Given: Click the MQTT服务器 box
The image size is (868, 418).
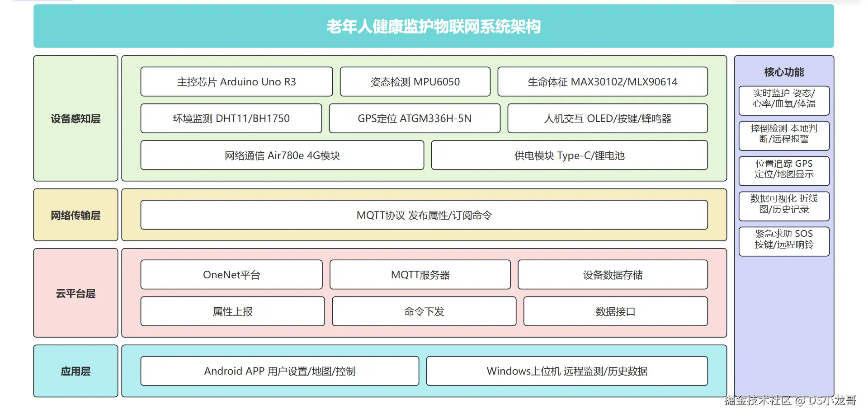Looking at the screenshot, I should pos(420,275).
